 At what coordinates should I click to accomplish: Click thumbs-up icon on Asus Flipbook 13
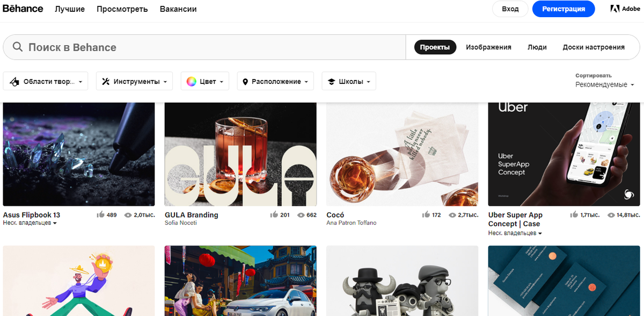tap(100, 215)
